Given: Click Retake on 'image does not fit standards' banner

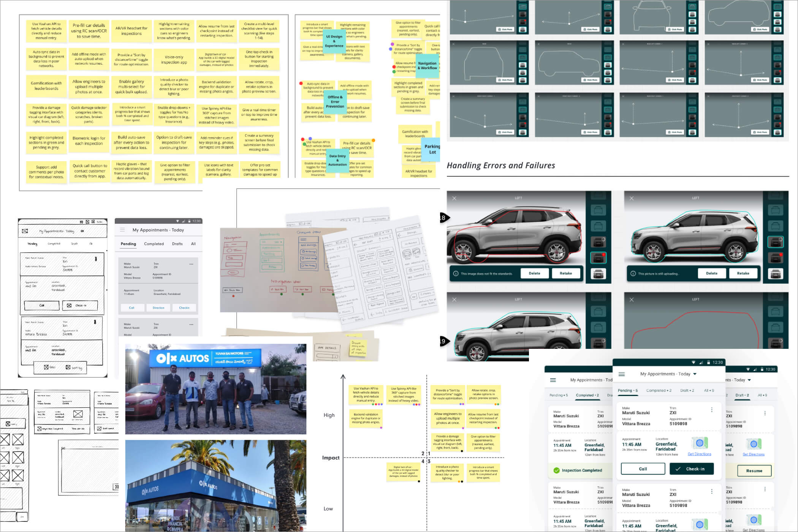Looking at the screenshot, I should 565,273.
